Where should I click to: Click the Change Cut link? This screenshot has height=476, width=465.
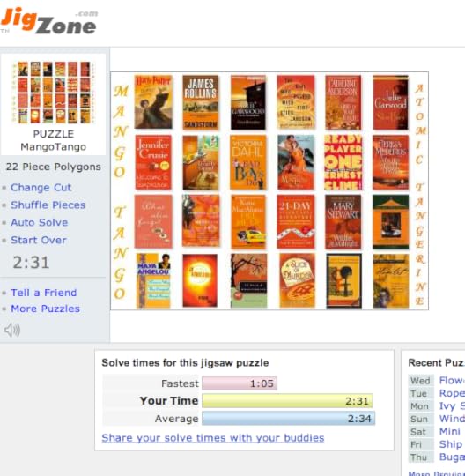click(x=41, y=187)
